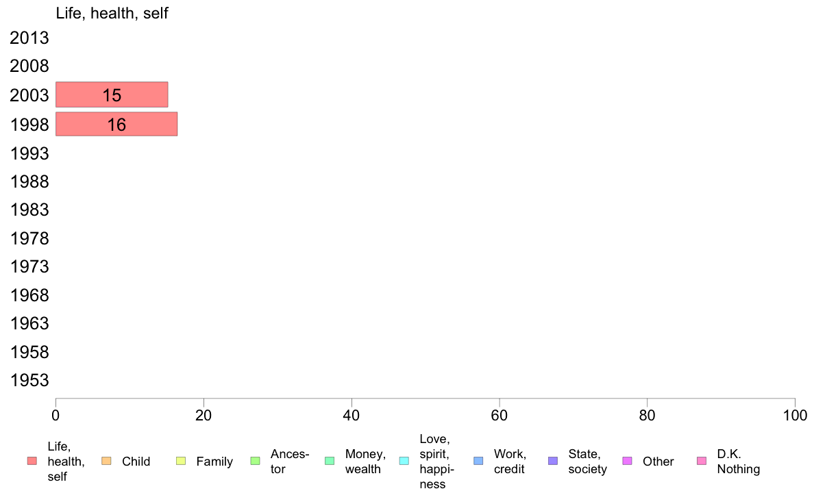Viewport: 814px width, 504px height.
Task: Click the Life, health, self chart title
Action: point(112,13)
